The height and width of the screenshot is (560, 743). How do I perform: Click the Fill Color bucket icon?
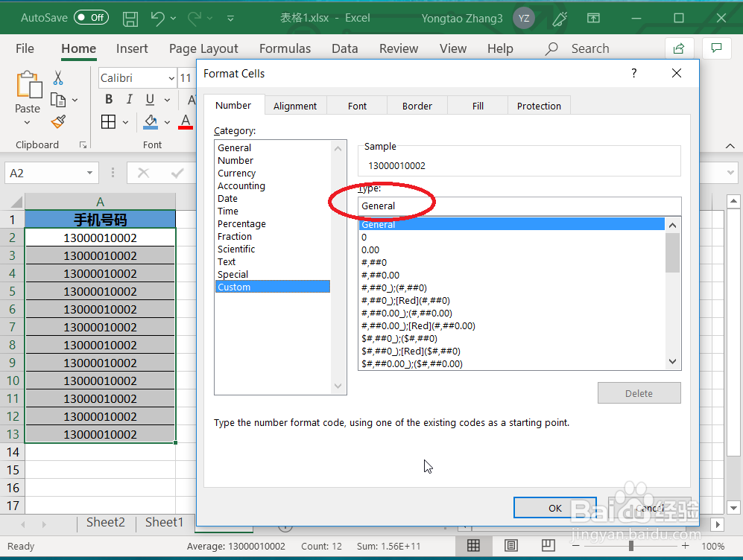[x=151, y=121]
